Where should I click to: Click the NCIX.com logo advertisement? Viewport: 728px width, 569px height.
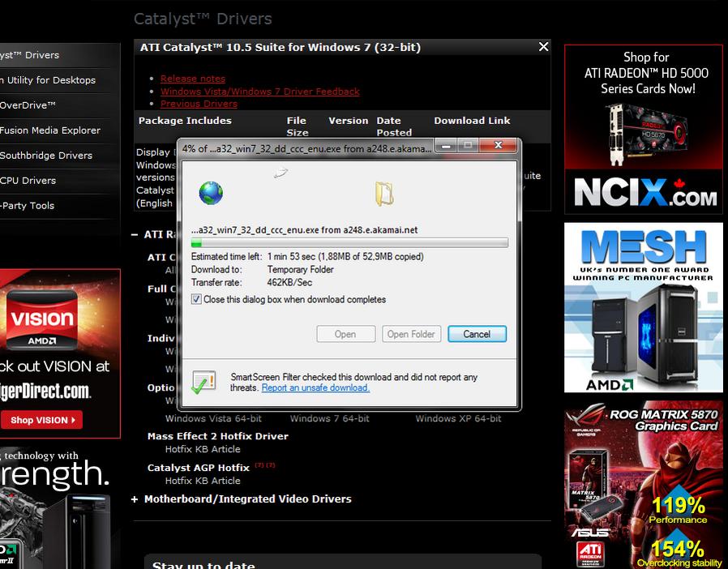click(644, 193)
